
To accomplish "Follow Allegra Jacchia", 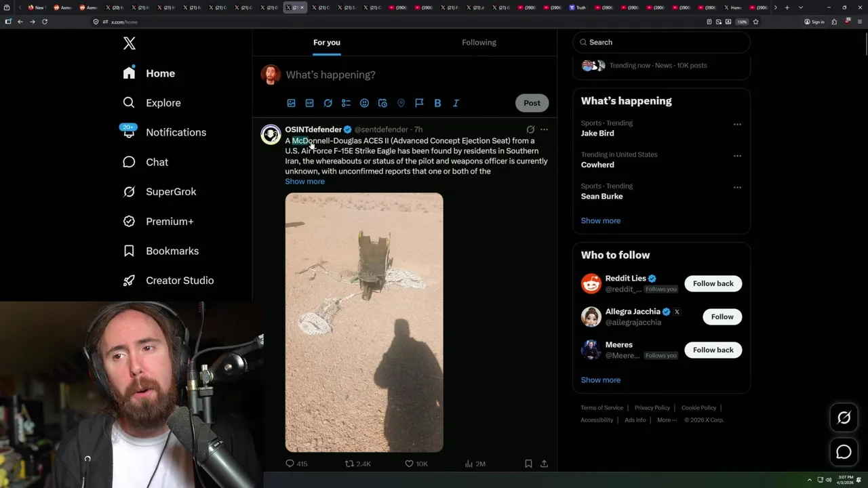I will click(722, 317).
